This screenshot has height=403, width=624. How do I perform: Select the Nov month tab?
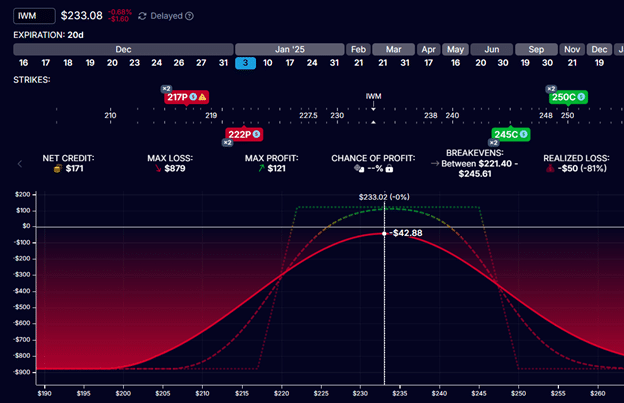click(572, 49)
